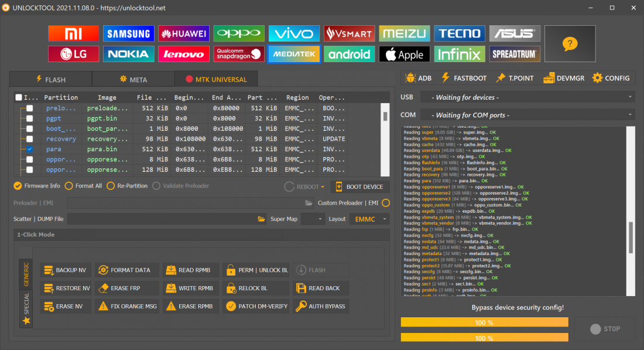Select the OPPO brand logo
Viewport: 644px width, 350px height.
[x=239, y=34]
